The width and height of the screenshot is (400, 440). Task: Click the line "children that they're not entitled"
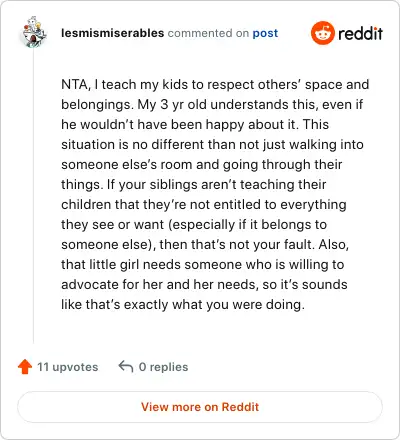point(204,205)
